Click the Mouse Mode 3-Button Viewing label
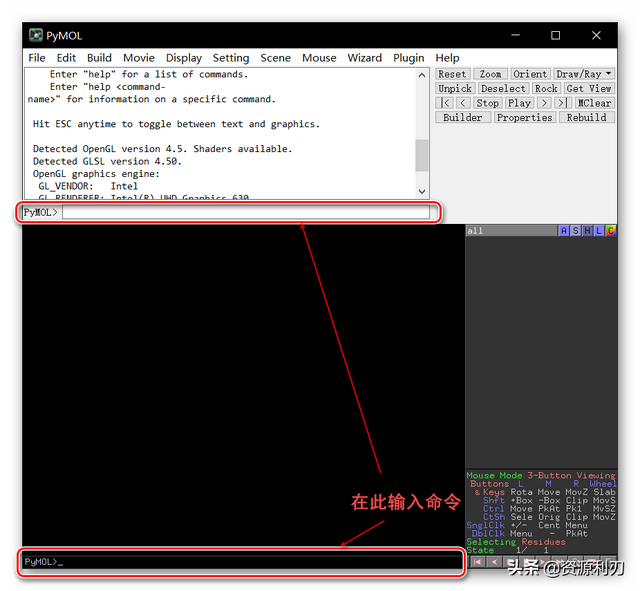 click(541, 475)
